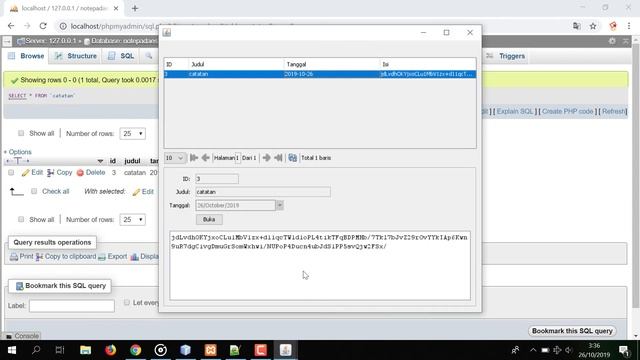Click the browser address bar
The width and height of the screenshot is (640, 360).
pyautogui.click(x=114, y=26)
